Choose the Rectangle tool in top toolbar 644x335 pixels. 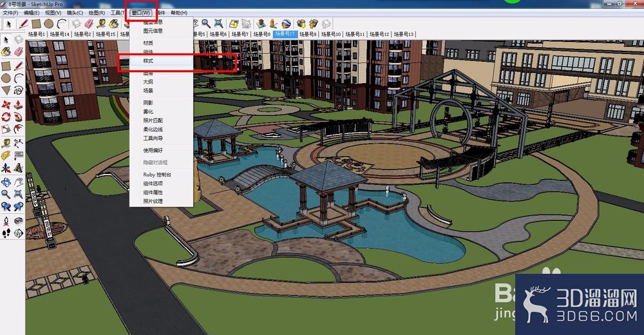[36, 24]
